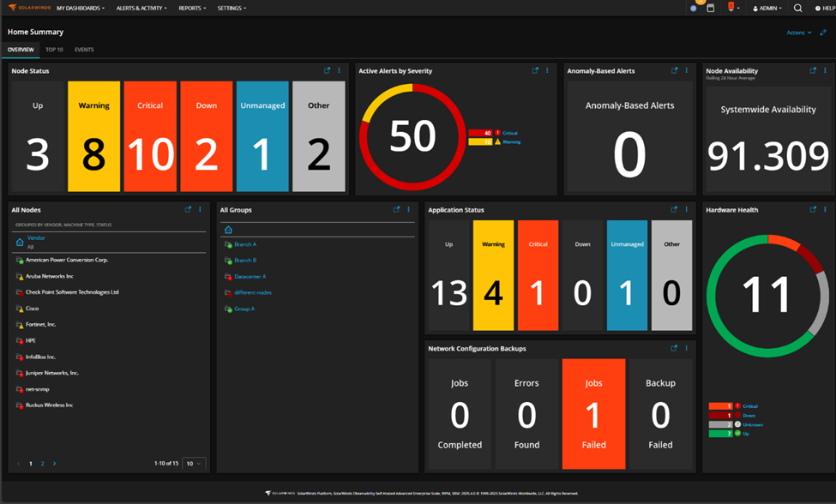Screen dimensions: 836x504
Task: Expand Cisco vendor row
Action: pos(32,308)
